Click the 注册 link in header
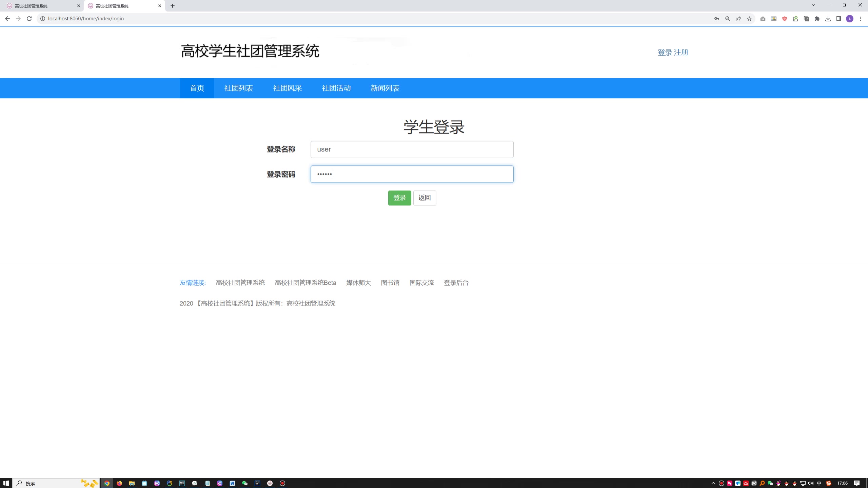Screen dimensions: 868x488 (681, 53)
